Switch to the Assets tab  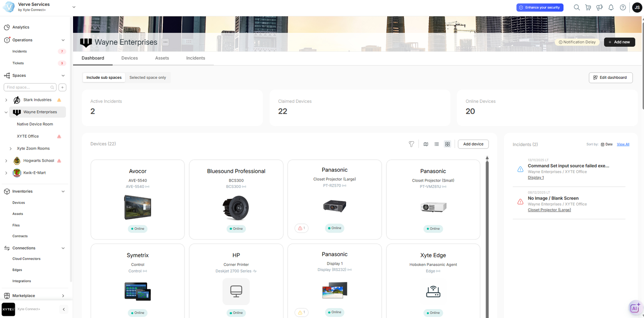point(162,58)
